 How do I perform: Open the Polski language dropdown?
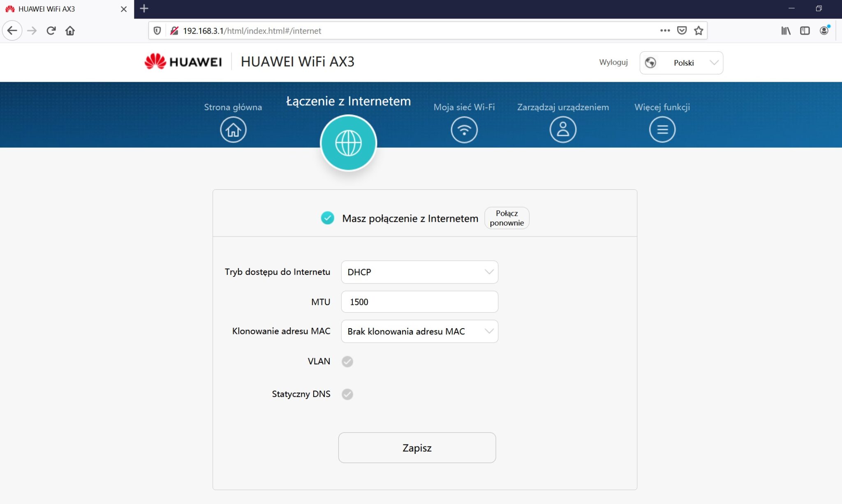pyautogui.click(x=681, y=63)
